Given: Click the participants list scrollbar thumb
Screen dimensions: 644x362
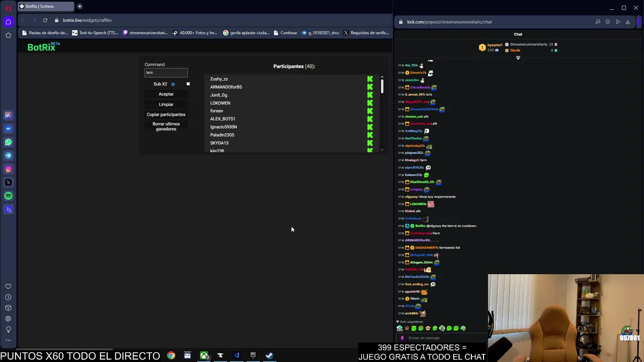Looking at the screenshot, I should tap(382, 86).
